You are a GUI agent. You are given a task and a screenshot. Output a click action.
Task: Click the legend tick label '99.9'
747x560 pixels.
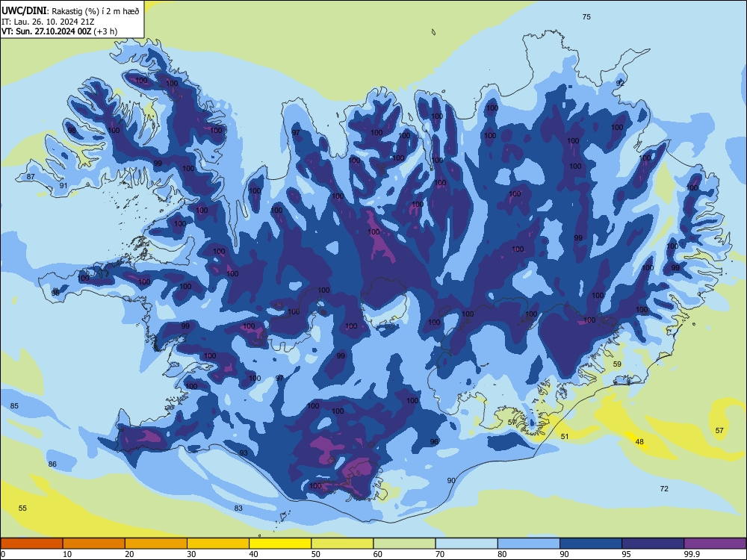(x=692, y=554)
